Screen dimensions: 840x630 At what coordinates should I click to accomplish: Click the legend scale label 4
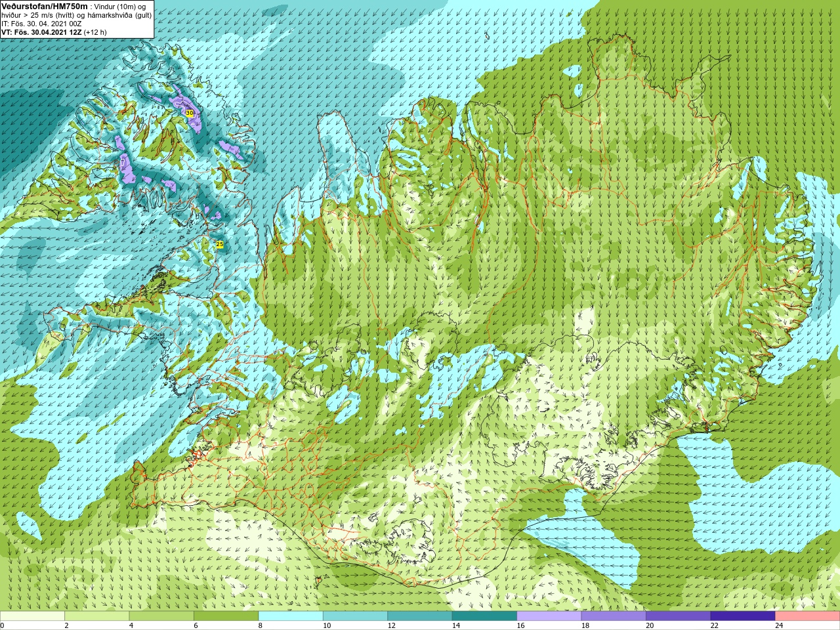pyautogui.click(x=131, y=625)
